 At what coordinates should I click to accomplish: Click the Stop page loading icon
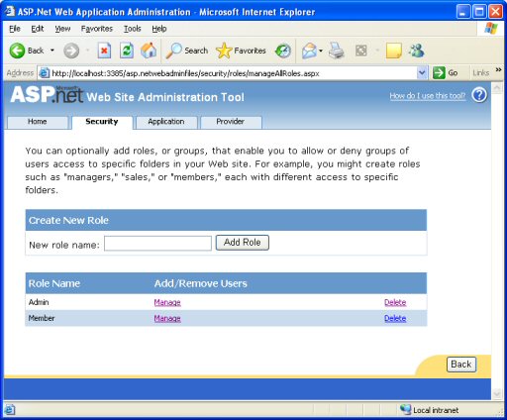(104, 51)
